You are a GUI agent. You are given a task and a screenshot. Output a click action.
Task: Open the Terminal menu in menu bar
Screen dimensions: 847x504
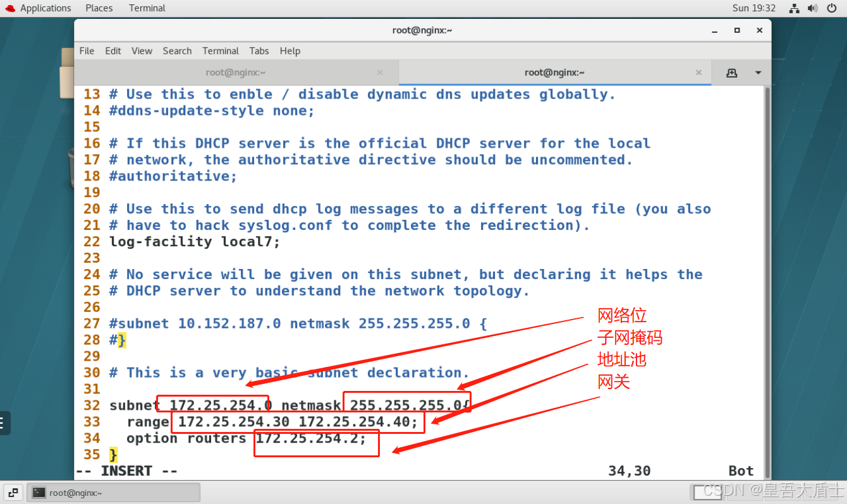coord(221,51)
